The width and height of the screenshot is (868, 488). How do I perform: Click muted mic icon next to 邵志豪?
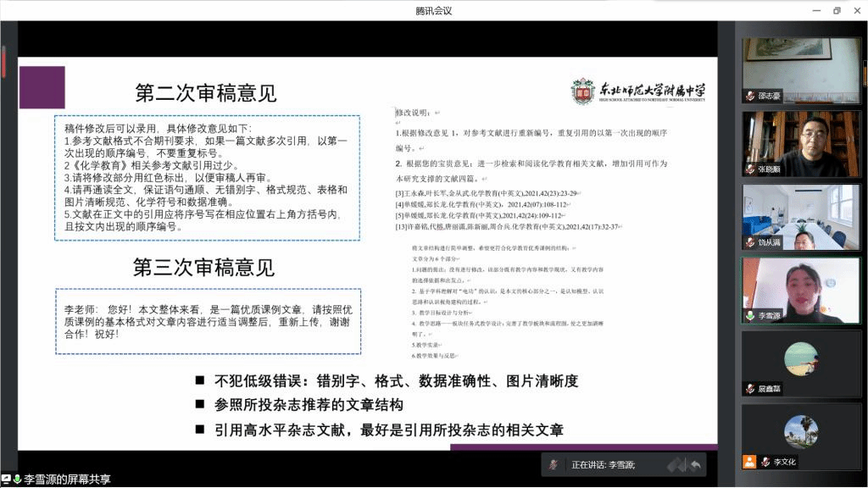(749, 96)
